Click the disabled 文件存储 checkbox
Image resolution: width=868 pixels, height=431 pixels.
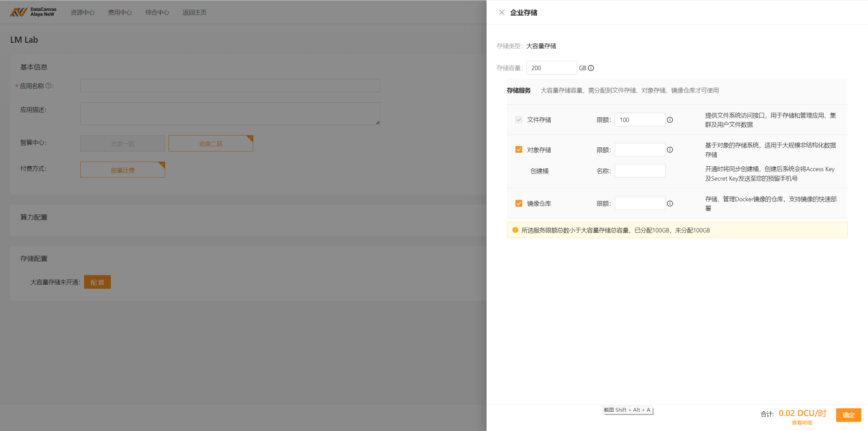[518, 120]
